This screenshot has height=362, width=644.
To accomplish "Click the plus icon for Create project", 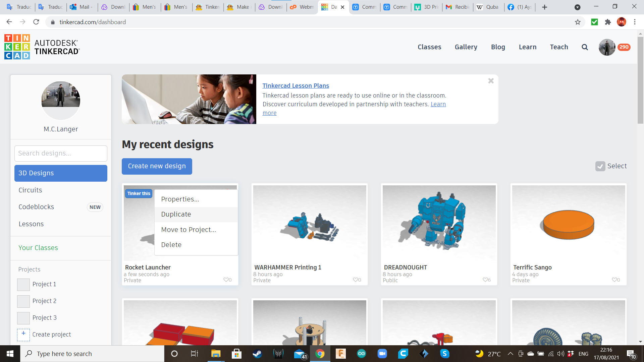I will pyautogui.click(x=23, y=334).
